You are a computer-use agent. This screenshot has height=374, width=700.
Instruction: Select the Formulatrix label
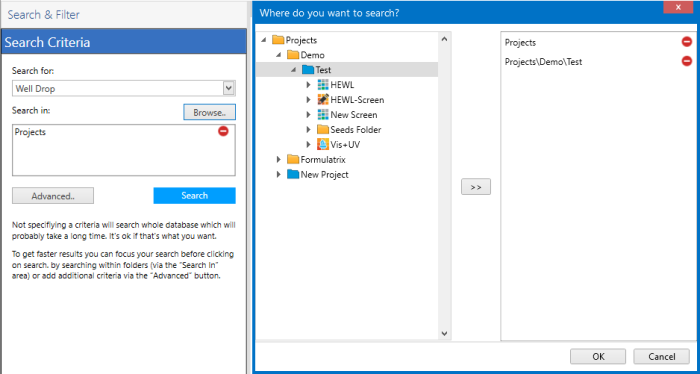pos(323,159)
